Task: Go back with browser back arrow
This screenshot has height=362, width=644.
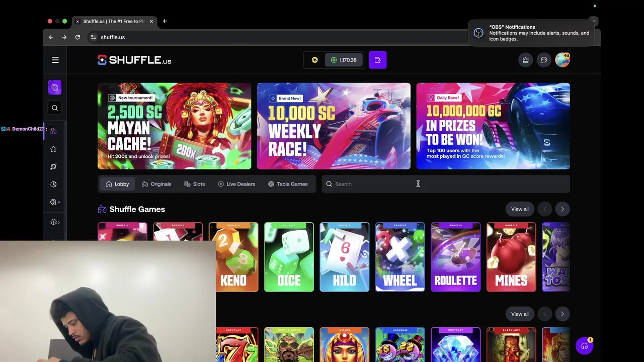Action: click(51, 37)
